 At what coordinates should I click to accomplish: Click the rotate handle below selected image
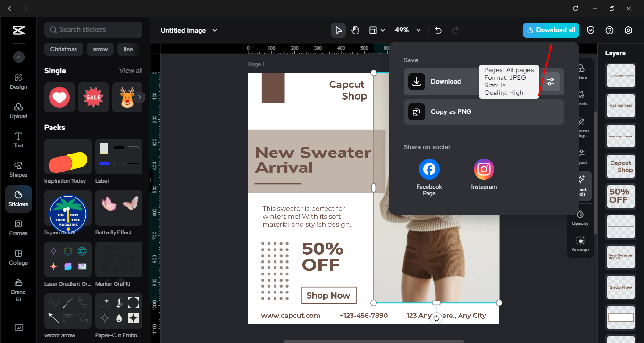point(436,318)
